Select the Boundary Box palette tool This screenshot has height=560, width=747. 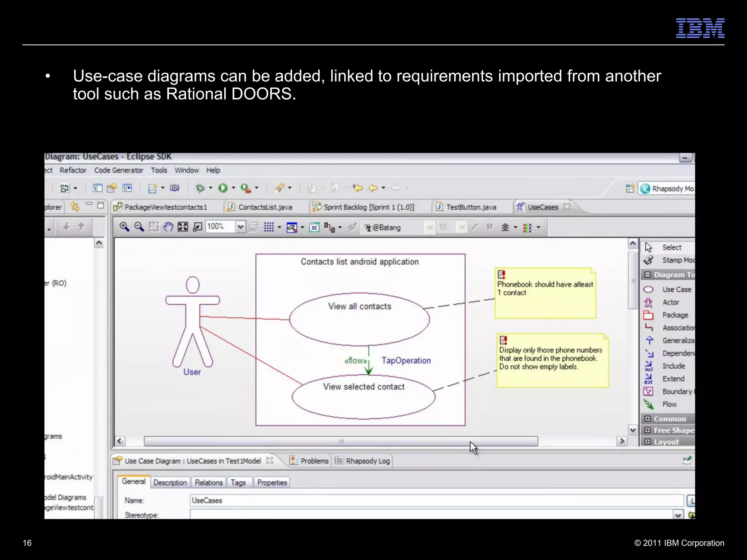pyautogui.click(x=669, y=392)
